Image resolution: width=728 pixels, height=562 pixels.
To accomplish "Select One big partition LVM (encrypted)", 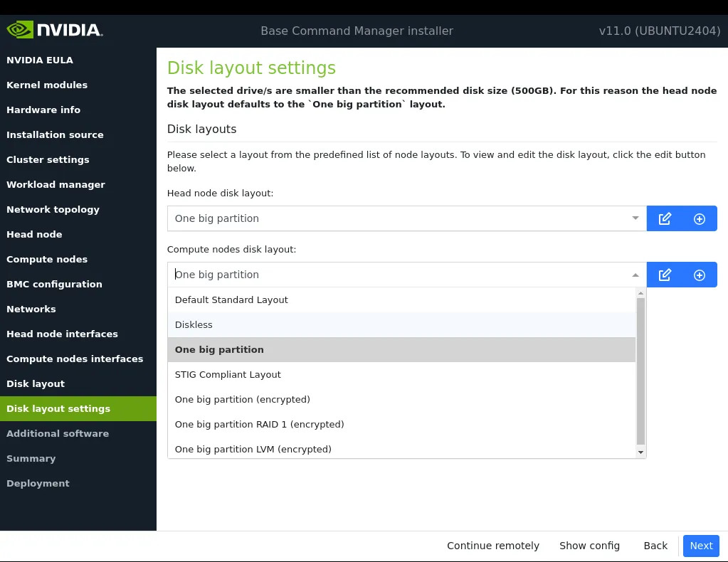I will (x=401, y=449).
